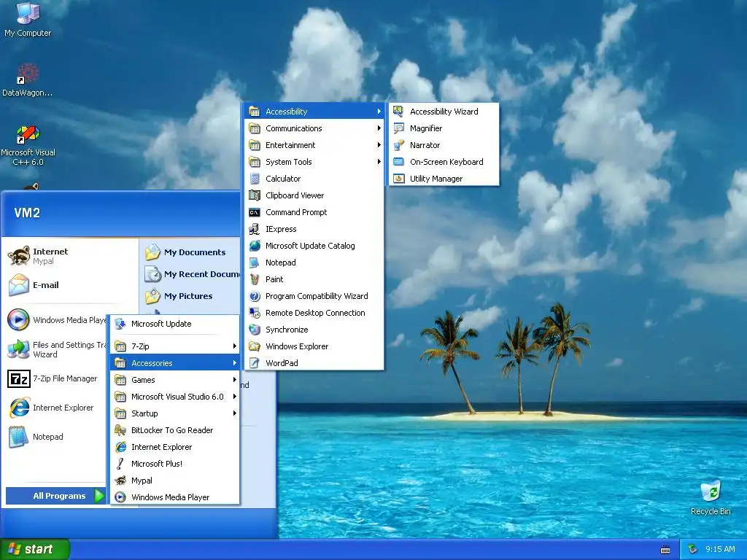Image resolution: width=747 pixels, height=560 pixels.
Task: Open the My Computer desktop icon
Action: click(x=28, y=20)
